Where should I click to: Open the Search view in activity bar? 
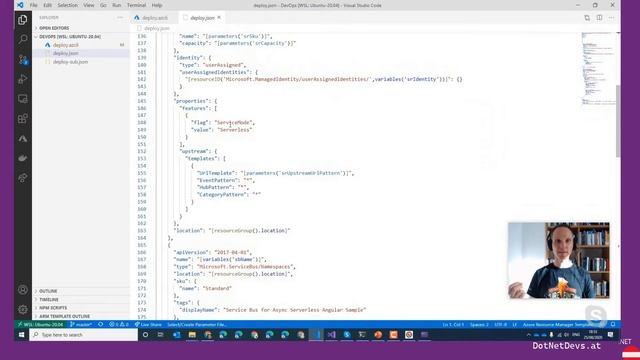coord(22,39)
